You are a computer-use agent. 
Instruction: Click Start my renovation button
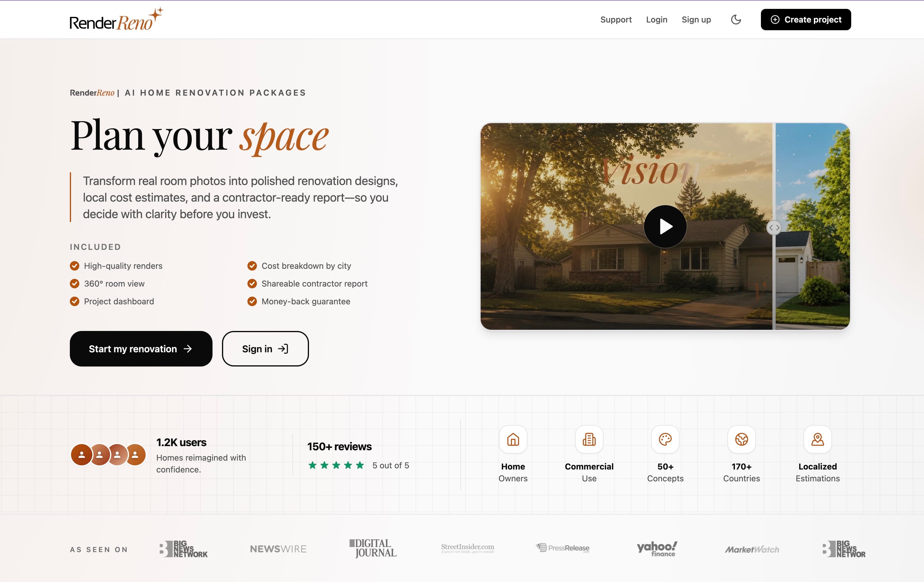point(141,349)
